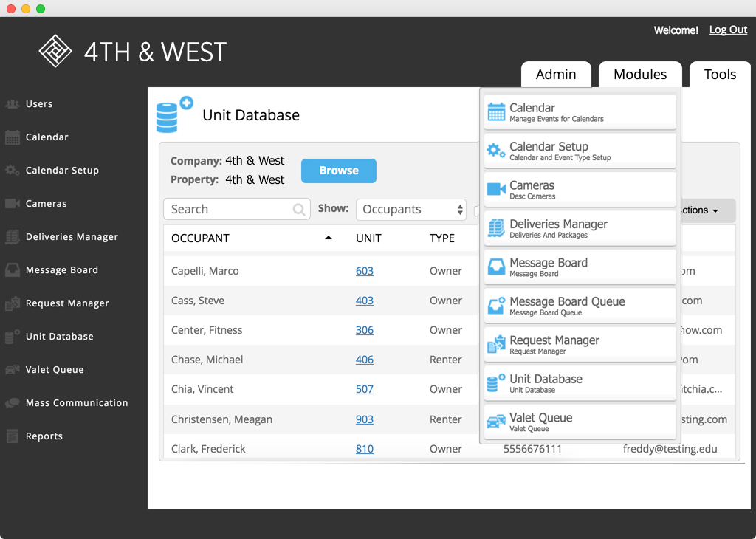The height and width of the screenshot is (539, 756).
Task: Open the Tools menu
Action: click(x=720, y=74)
